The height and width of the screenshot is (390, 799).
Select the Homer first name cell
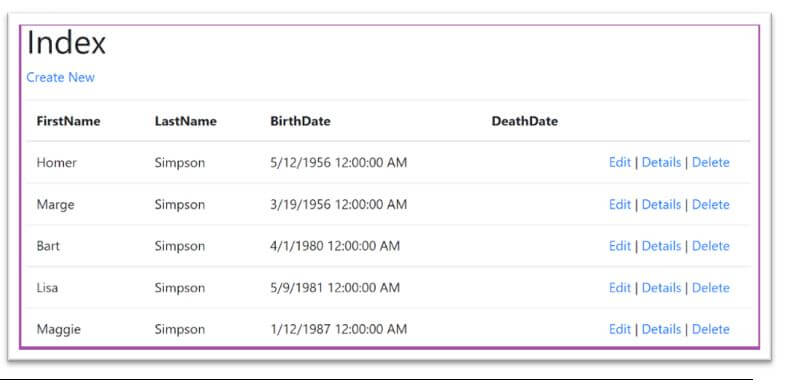[x=57, y=163]
